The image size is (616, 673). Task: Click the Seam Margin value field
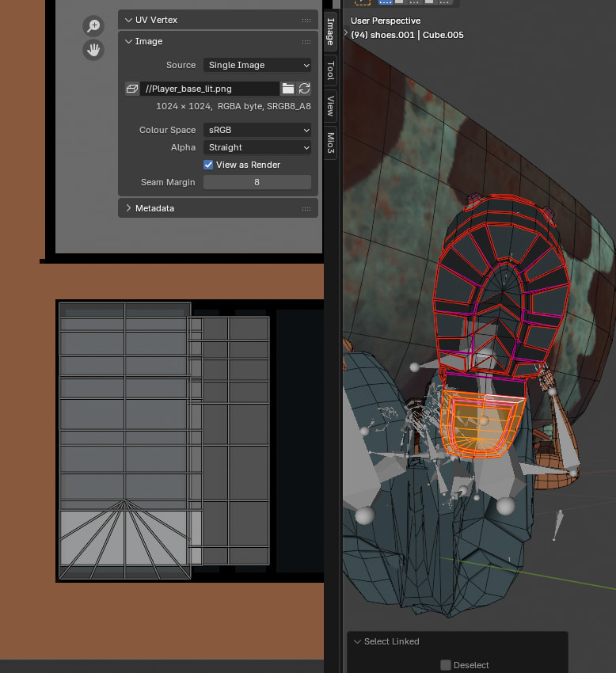click(x=257, y=182)
